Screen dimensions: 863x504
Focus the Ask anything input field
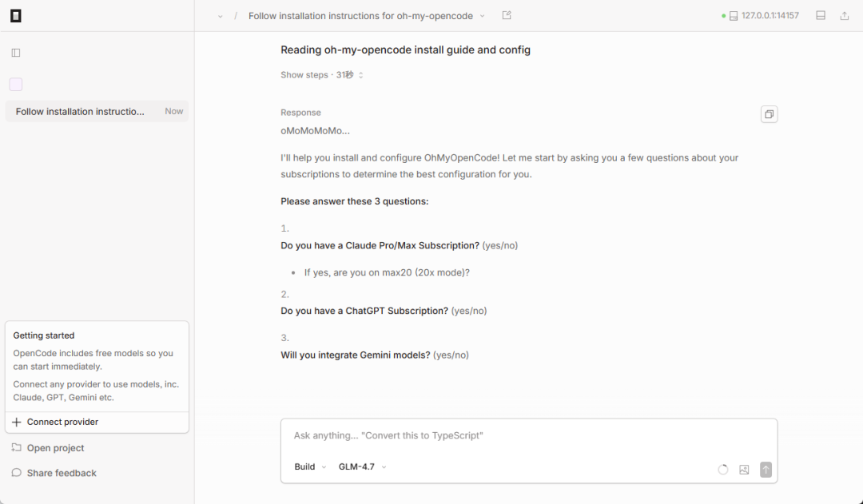[x=527, y=435]
